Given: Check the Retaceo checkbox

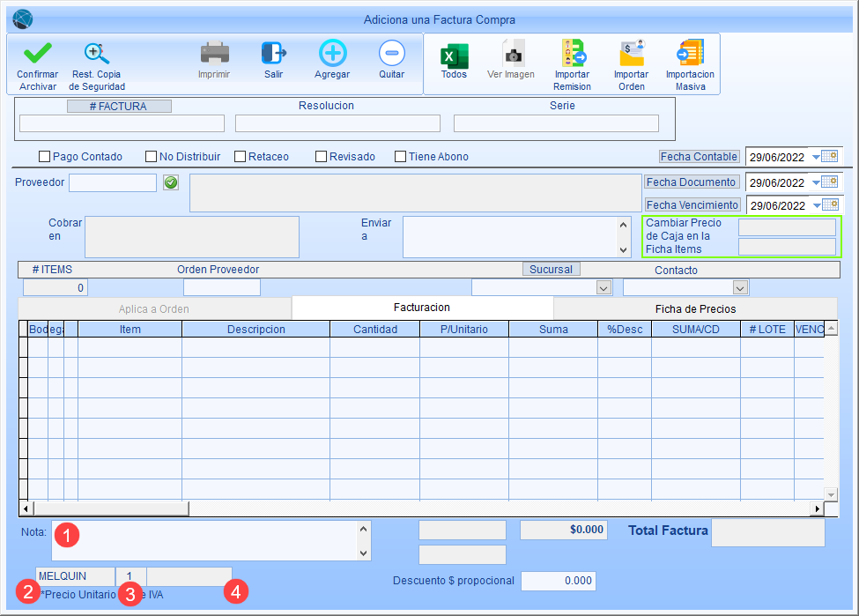Looking at the screenshot, I should click(240, 157).
